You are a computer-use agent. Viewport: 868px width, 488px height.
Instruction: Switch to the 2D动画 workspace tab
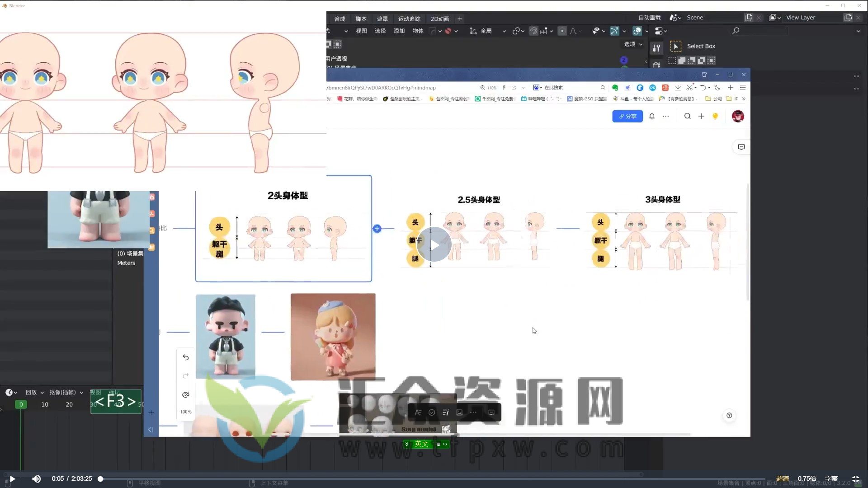coord(440,19)
